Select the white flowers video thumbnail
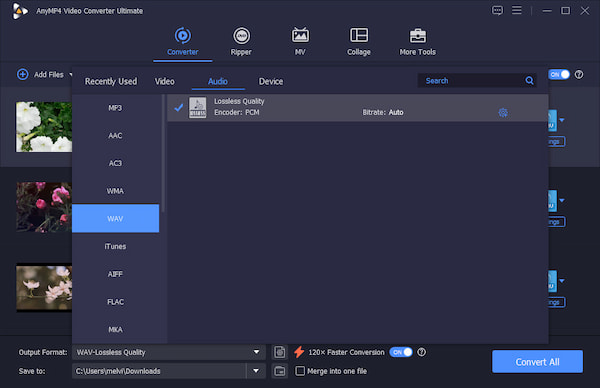Image resolution: width=600 pixels, height=388 pixels. tap(44, 127)
